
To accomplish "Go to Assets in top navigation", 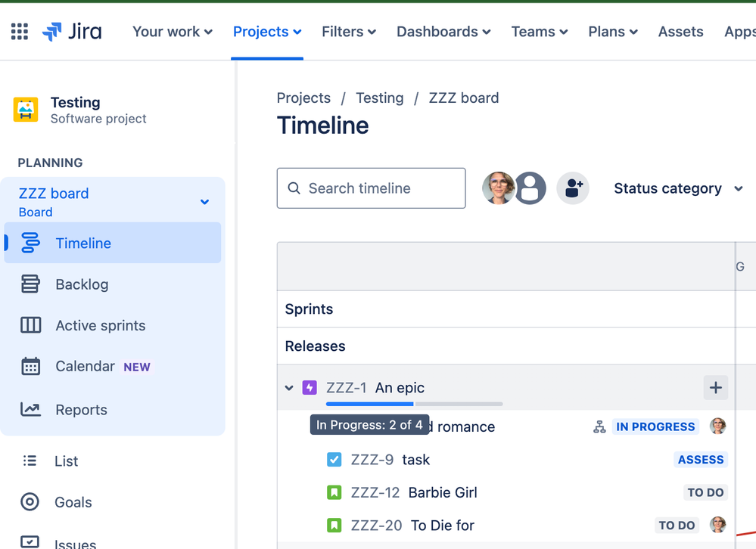I will coord(681,32).
